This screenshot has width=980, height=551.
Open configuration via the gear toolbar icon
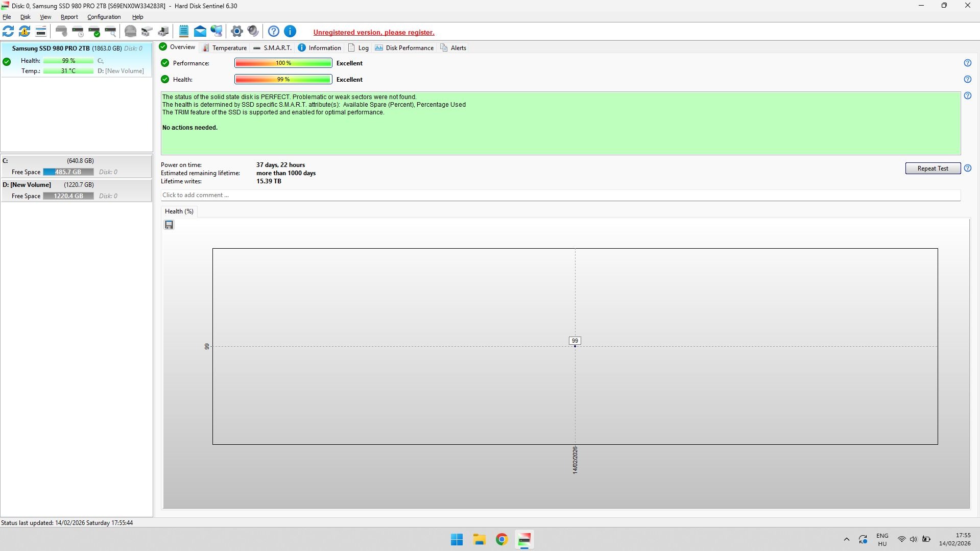click(x=236, y=32)
